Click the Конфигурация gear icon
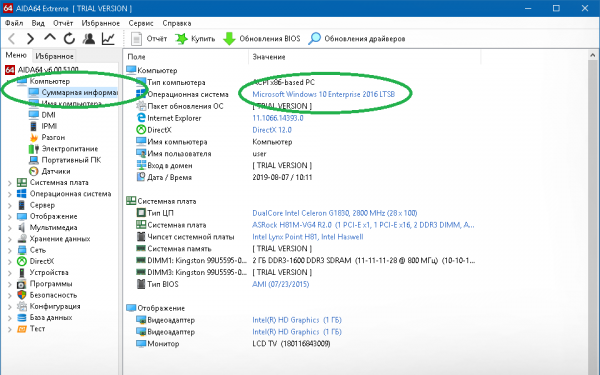600x375 pixels. click(x=22, y=307)
